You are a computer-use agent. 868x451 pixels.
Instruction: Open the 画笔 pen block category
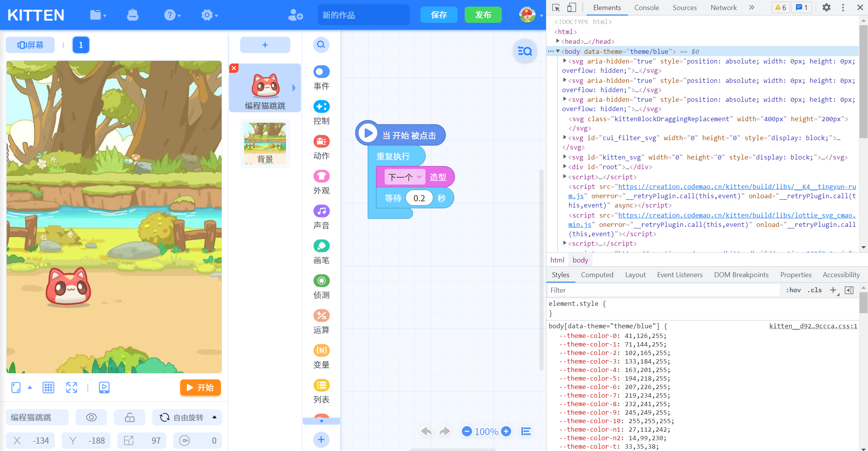(x=321, y=252)
